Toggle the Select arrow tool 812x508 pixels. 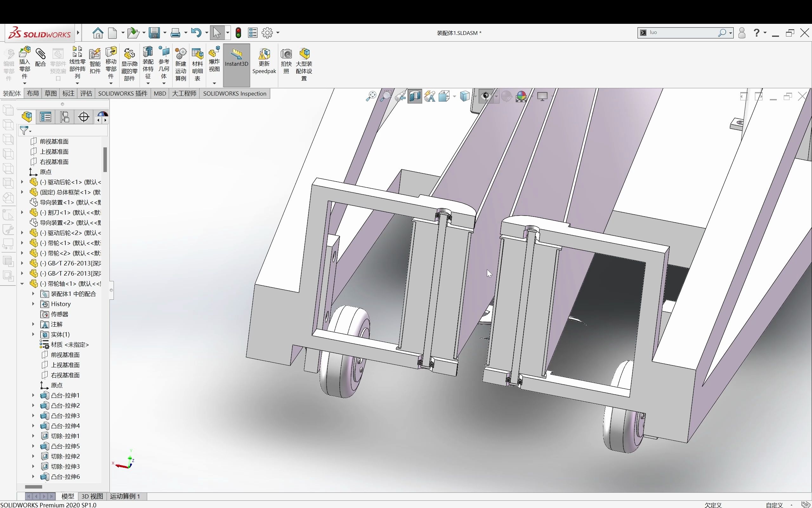coord(217,33)
